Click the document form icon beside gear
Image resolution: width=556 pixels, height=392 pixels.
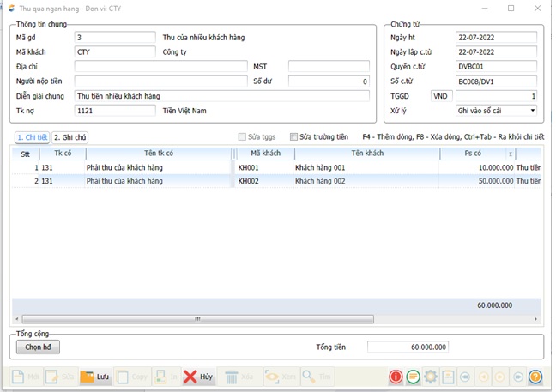(x=448, y=377)
